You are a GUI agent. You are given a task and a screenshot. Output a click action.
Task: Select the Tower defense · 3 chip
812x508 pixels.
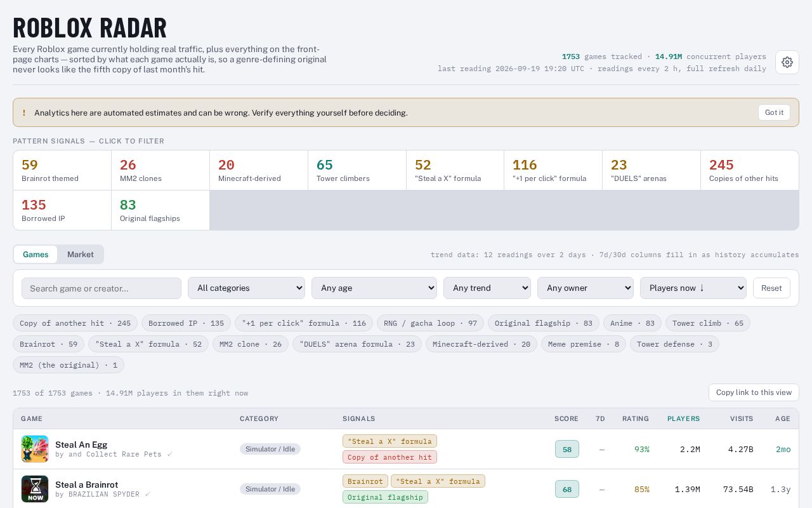[674, 344]
